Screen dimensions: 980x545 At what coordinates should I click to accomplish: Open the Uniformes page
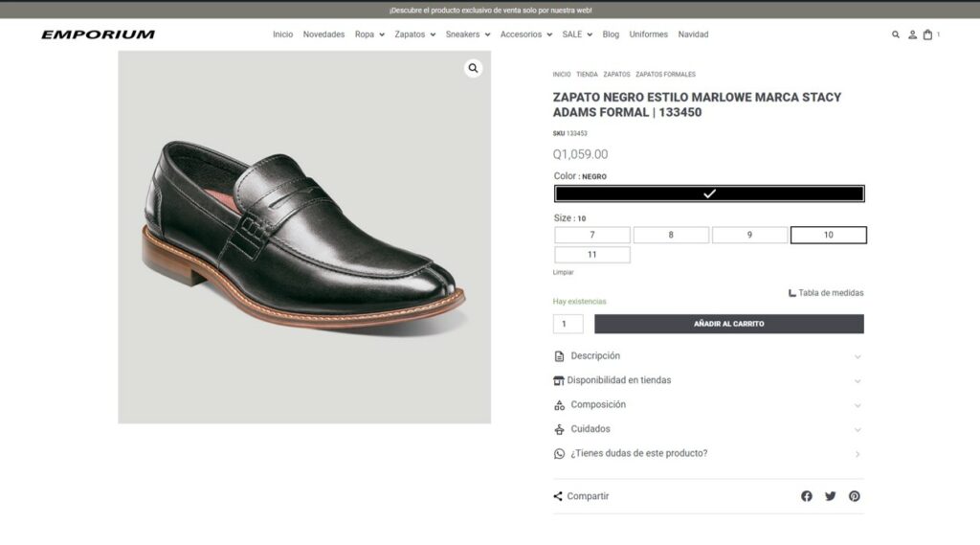point(648,34)
